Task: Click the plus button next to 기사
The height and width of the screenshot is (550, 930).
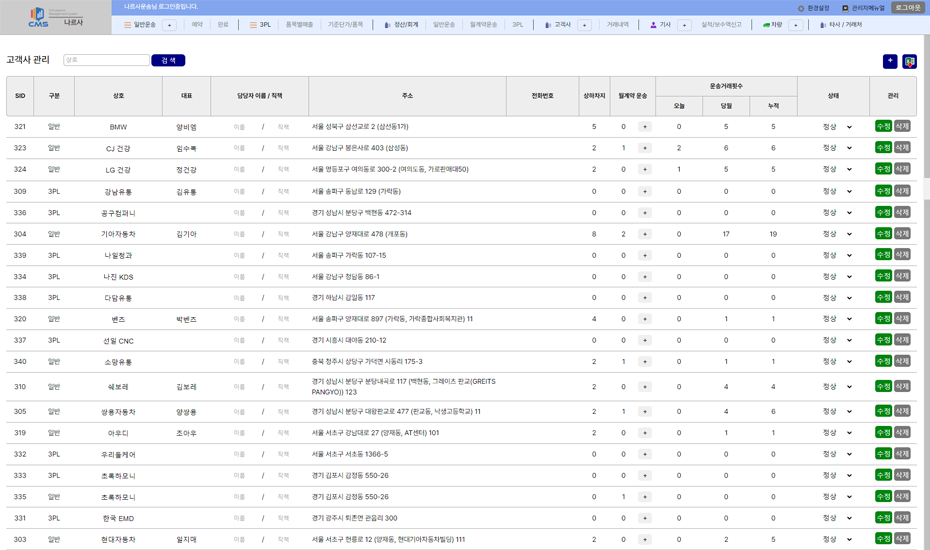Action: tap(684, 25)
